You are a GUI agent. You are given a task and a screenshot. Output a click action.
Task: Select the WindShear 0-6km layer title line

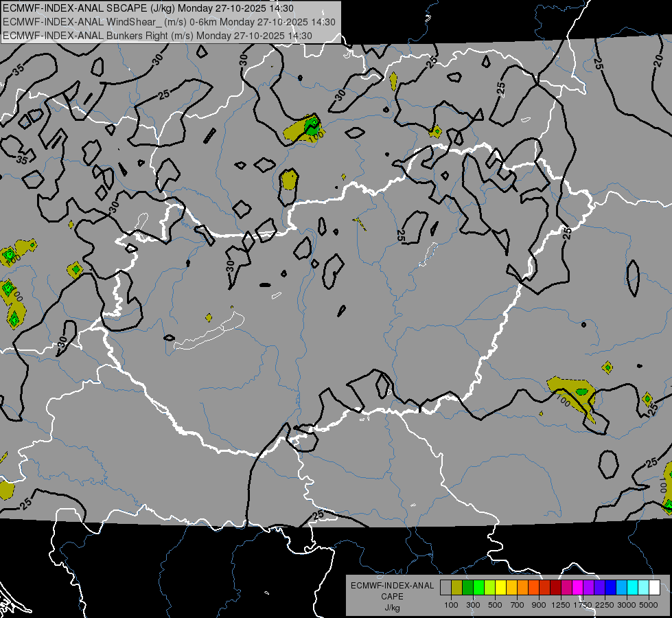tap(169, 22)
